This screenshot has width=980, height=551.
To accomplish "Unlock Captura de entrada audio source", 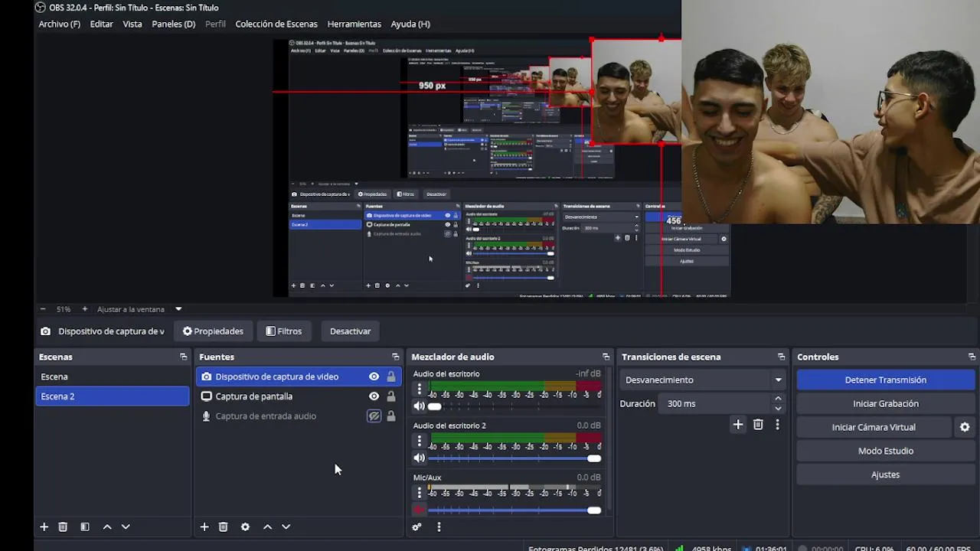I will (391, 416).
